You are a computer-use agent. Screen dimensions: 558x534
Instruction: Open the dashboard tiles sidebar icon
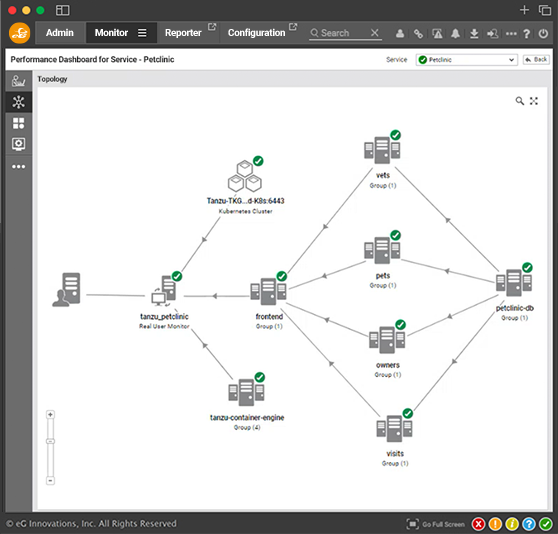pyautogui.click(x=19, y=123)
